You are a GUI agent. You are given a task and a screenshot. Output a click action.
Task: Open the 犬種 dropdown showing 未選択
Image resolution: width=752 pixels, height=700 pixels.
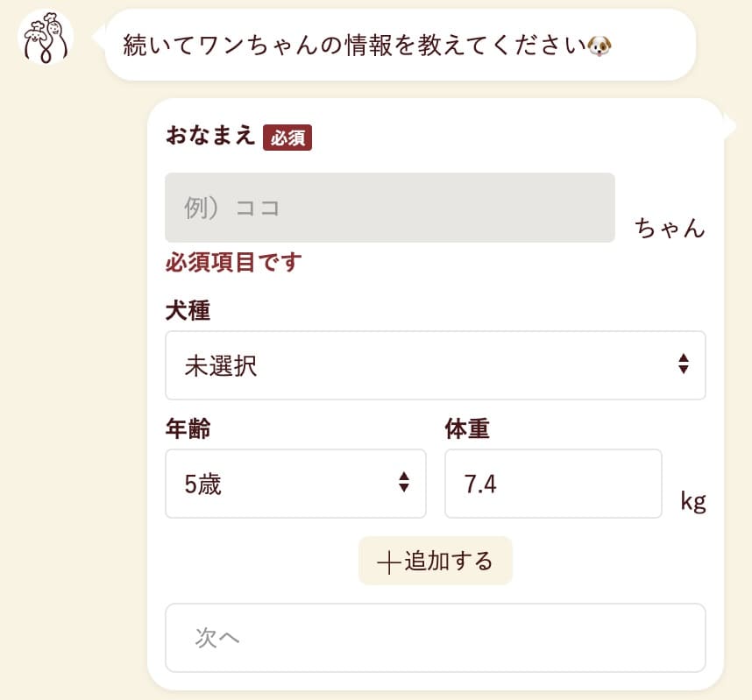pos(435,365)
